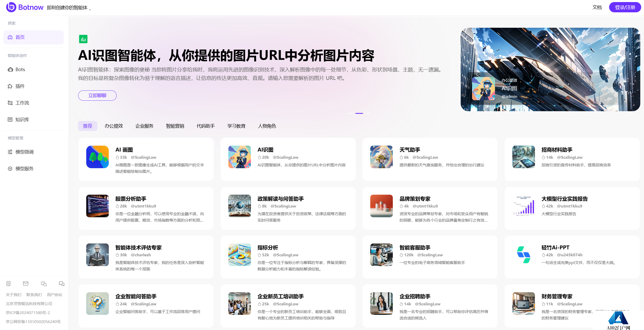This screenshot has width=644, height=330.
Task: Open the Bots sidebar item
Action: [33, 69]
